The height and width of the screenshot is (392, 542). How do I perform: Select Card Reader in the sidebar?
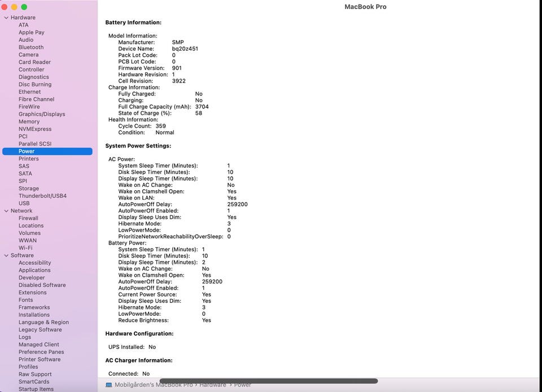coord(34,62)
